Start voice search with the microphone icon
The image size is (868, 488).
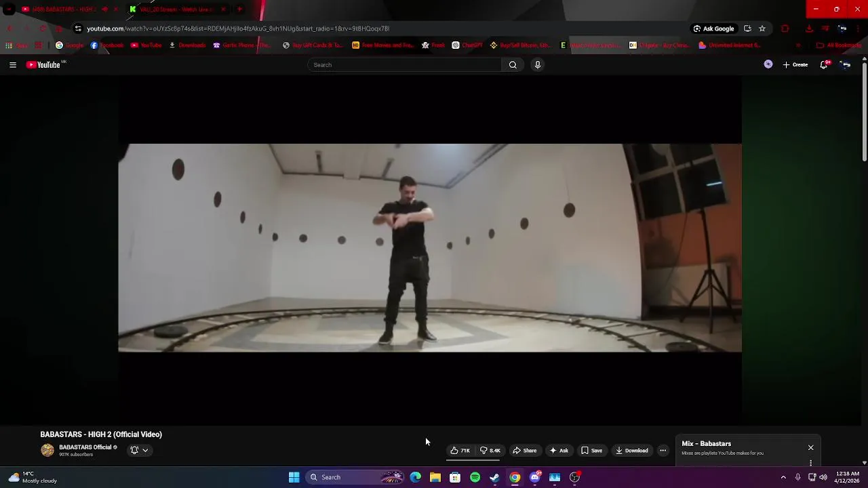538,65
